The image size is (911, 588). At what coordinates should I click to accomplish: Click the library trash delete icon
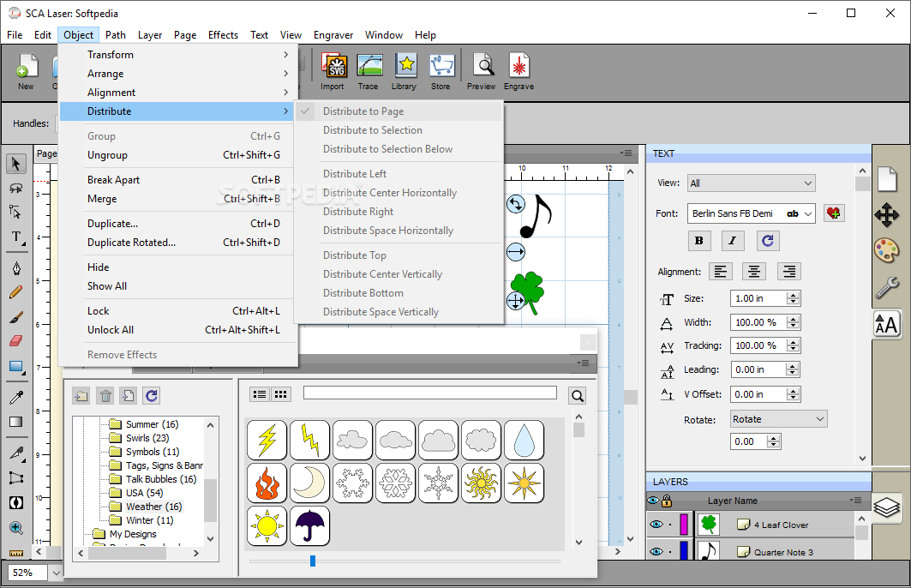click(105, 396)
